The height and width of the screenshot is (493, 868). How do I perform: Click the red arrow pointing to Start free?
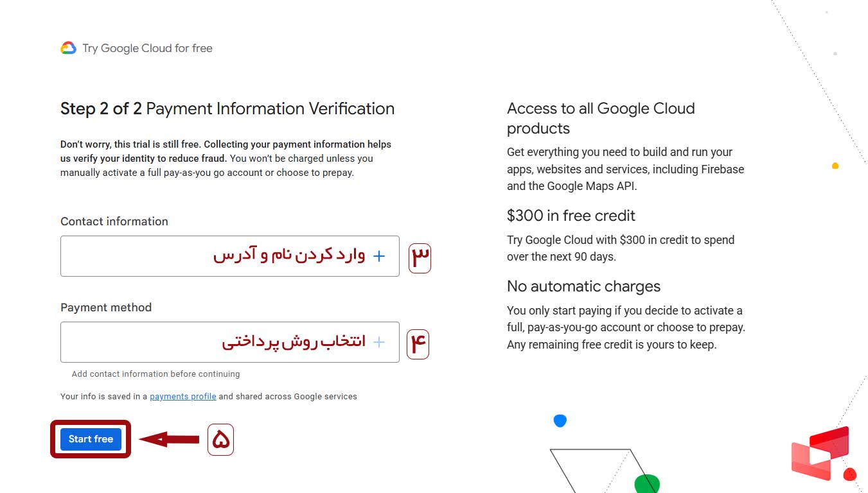[170, 439]
